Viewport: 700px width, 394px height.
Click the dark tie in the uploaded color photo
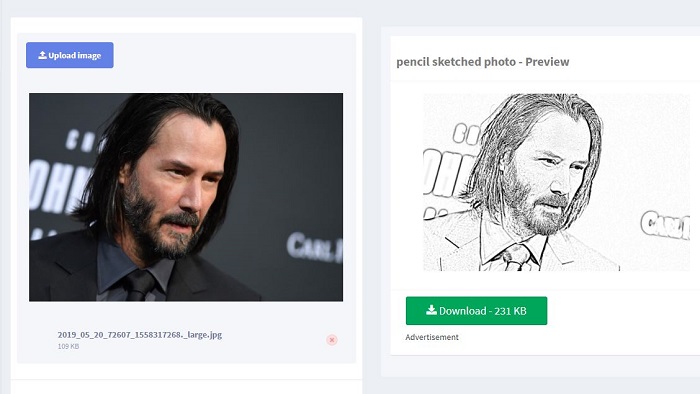point(139,286)
